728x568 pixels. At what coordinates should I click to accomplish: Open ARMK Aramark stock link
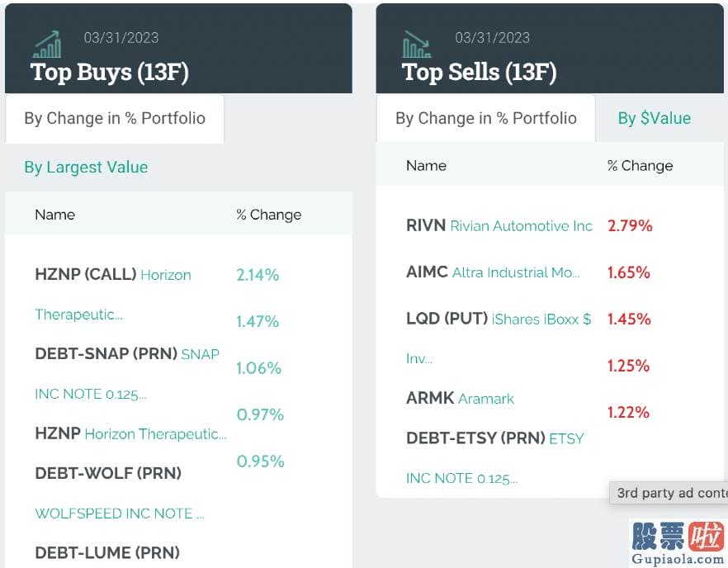[x=460, y=399]
